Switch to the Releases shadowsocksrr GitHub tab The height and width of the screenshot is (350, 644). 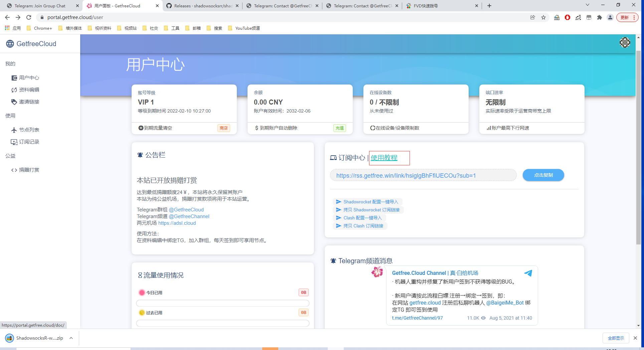[x=202, y=6]
